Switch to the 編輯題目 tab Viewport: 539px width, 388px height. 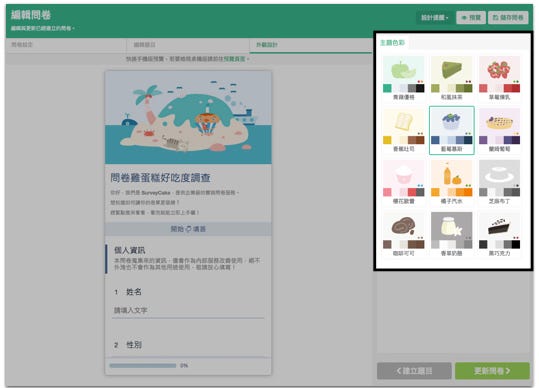[188, 45]
